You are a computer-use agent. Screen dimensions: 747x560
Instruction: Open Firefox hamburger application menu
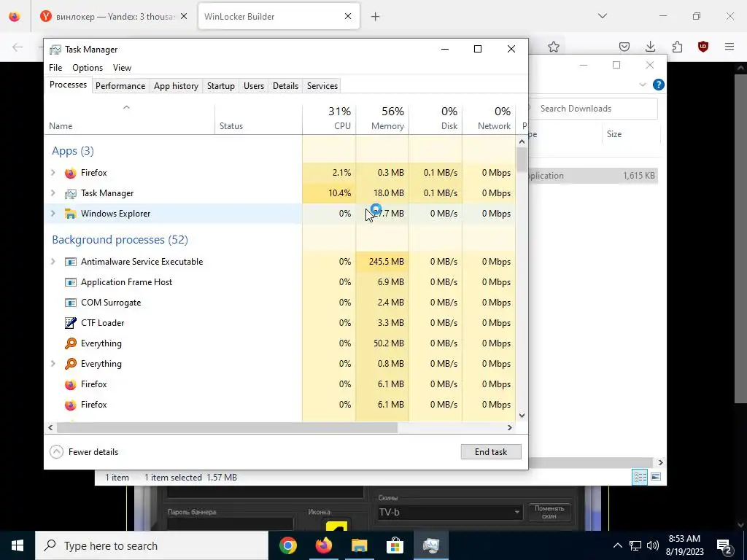(x=729, y=47)
